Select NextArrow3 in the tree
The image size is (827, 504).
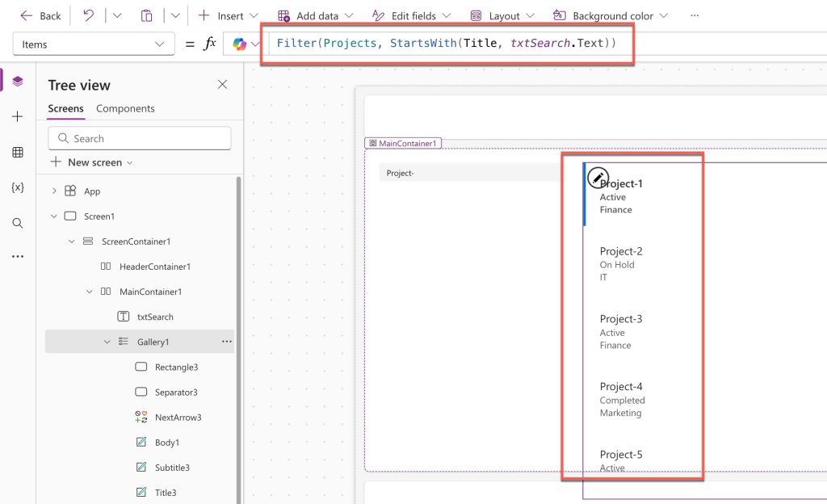(x=178, y=418)
